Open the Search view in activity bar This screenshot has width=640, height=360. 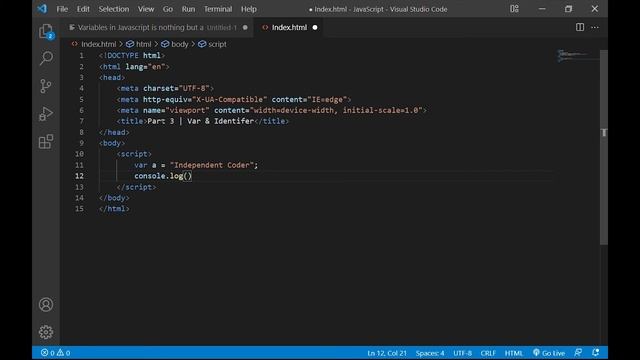point(46,58)
